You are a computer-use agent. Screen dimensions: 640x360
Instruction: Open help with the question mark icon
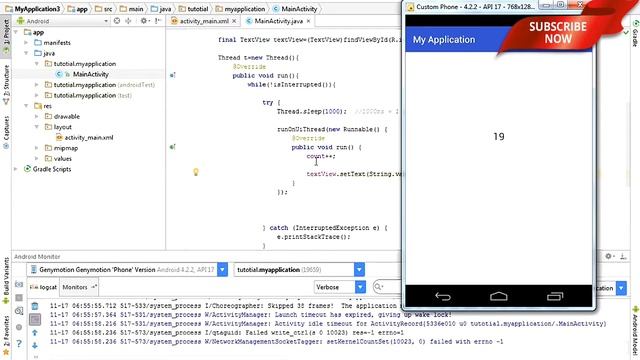tap(19, 344)
